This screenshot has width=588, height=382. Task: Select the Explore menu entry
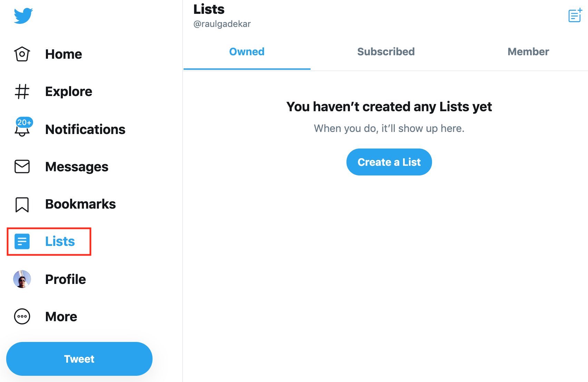tap(69, 91)
